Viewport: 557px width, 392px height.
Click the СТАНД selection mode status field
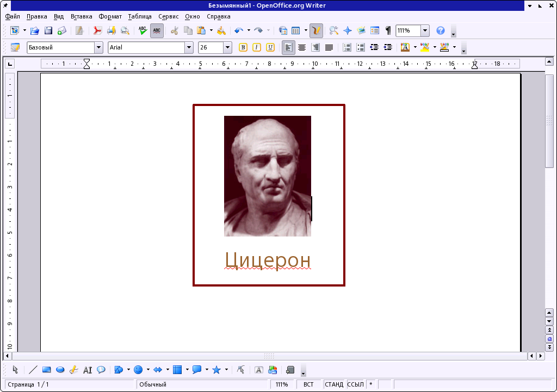(334, 384)
